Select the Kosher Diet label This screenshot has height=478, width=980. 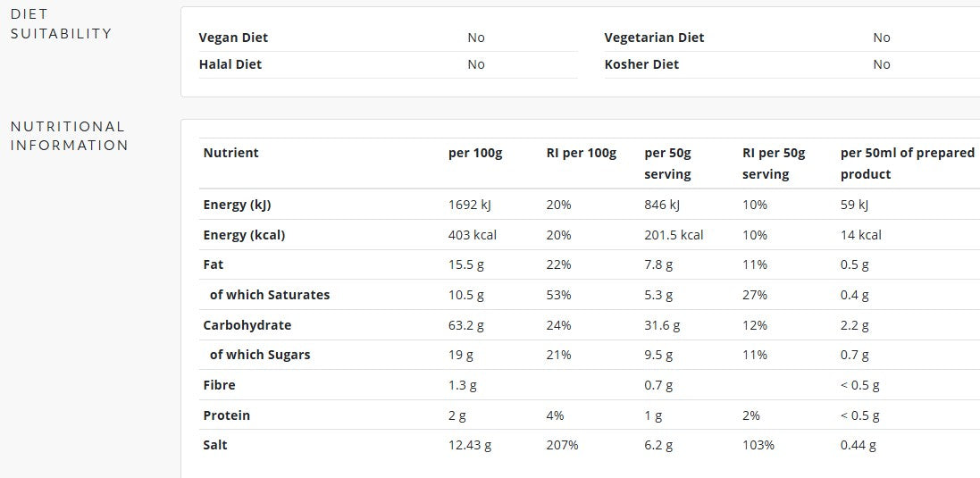pyautogui.click(x=641, y=64)
